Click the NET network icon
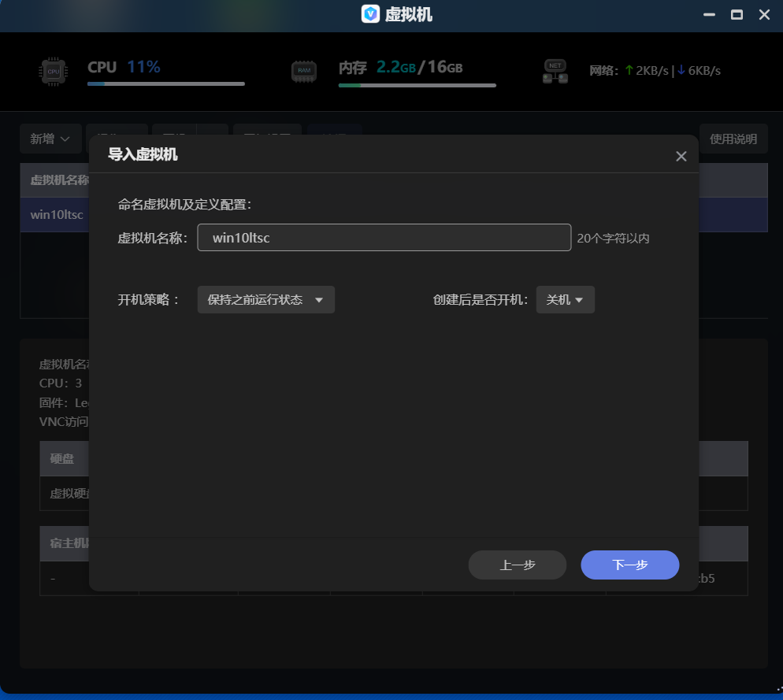783x700 pixels. pyautogui.click(x=555, y=71)
